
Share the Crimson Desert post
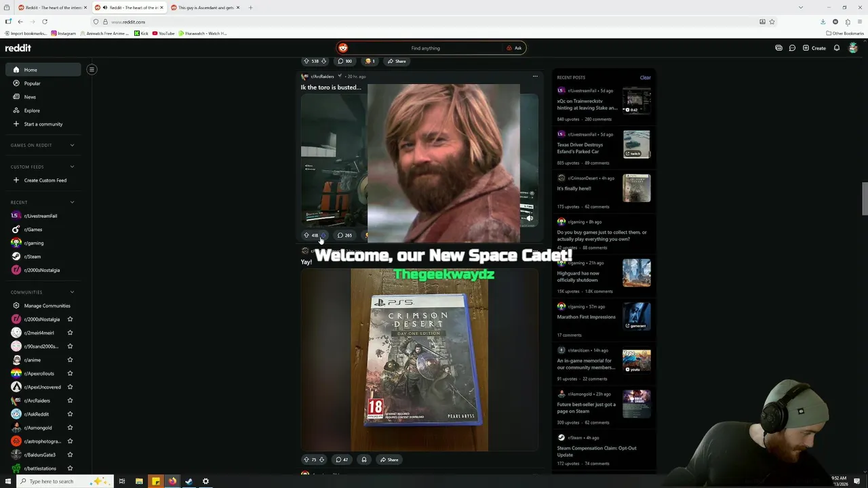pos(389,460)
